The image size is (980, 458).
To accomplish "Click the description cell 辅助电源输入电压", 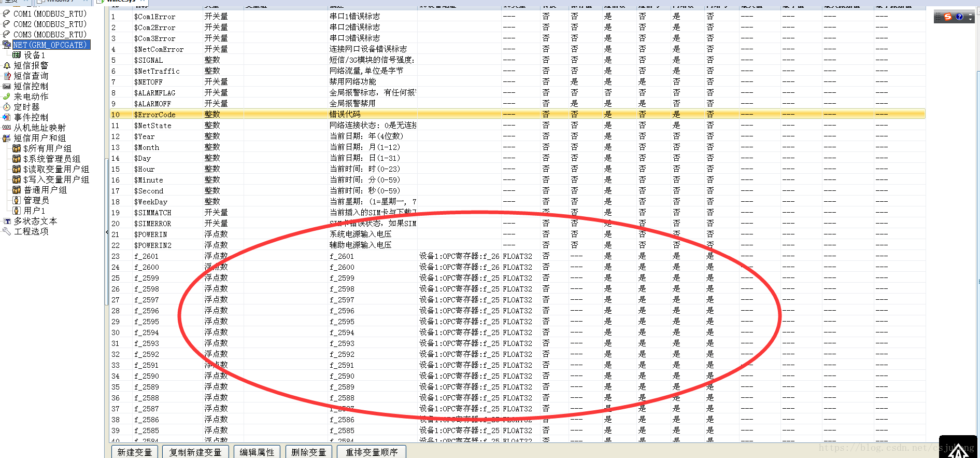I will [x=361, y=245].
